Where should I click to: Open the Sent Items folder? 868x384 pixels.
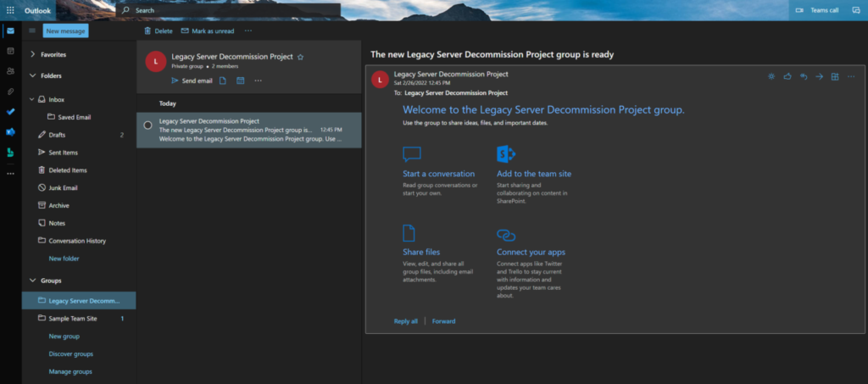tap(64, 153)
